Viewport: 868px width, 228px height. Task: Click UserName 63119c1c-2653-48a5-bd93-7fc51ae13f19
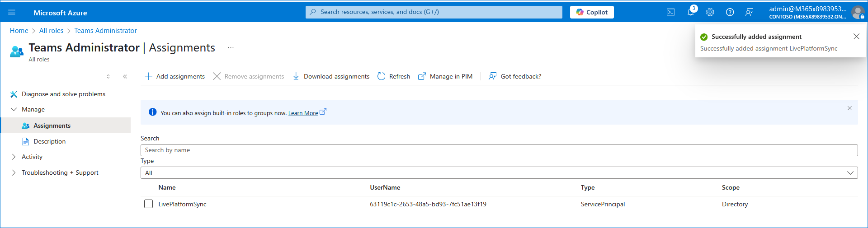point(428,204)
